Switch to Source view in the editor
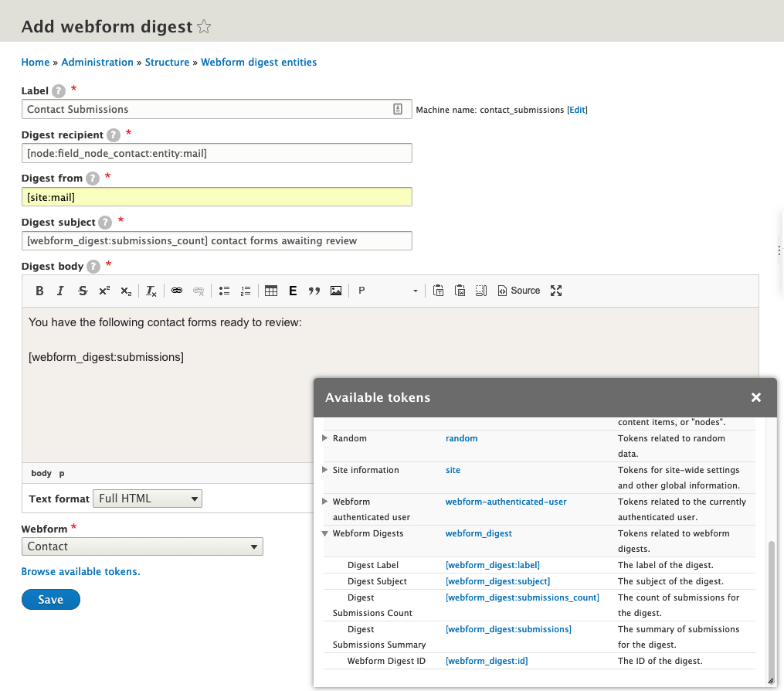The height and width of the screenshot is (691, 784). [520, 291]
